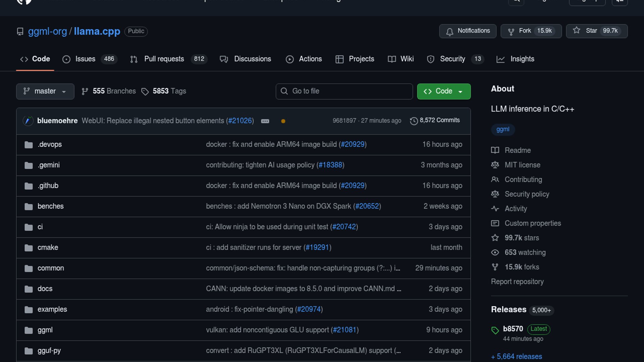Open the Notifications bell button
This screenshot has width=644, height=362.
468,31
